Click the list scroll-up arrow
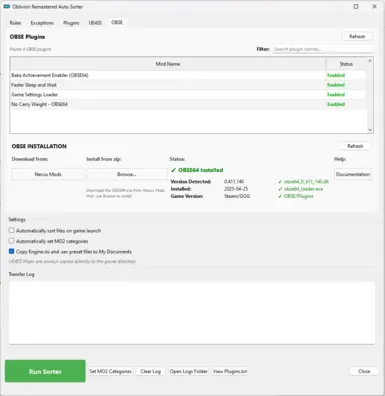 tap(370, 61)
